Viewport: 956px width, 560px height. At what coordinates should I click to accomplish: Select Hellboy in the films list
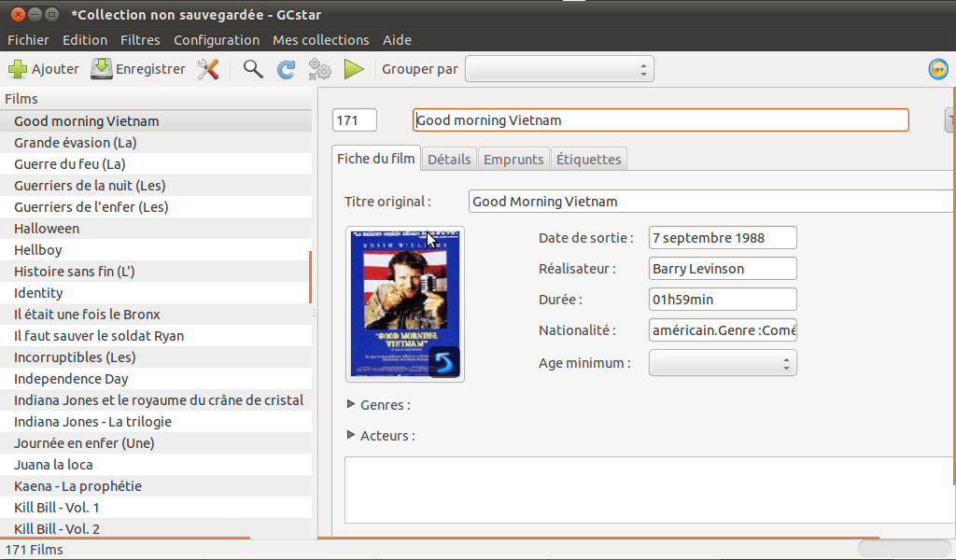[x=40, y=250]
